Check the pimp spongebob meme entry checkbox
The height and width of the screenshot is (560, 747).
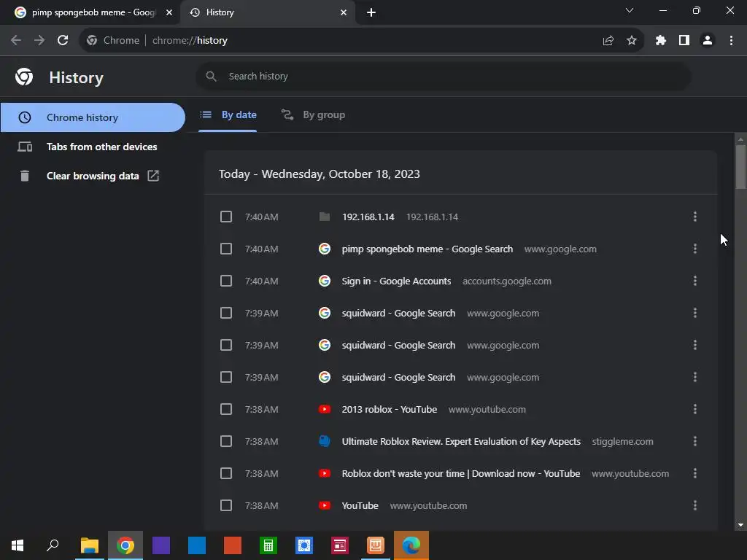[x=226, y=249]
